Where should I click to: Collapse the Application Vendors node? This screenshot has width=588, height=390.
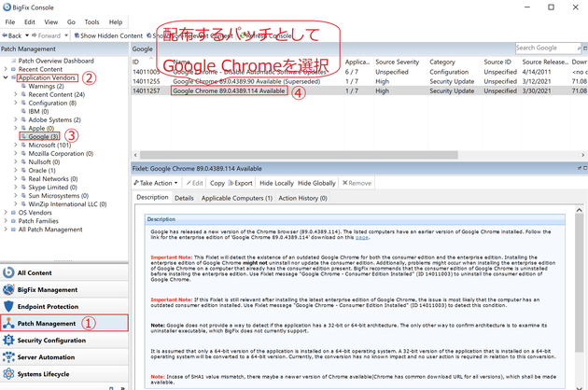coord(6,77)
